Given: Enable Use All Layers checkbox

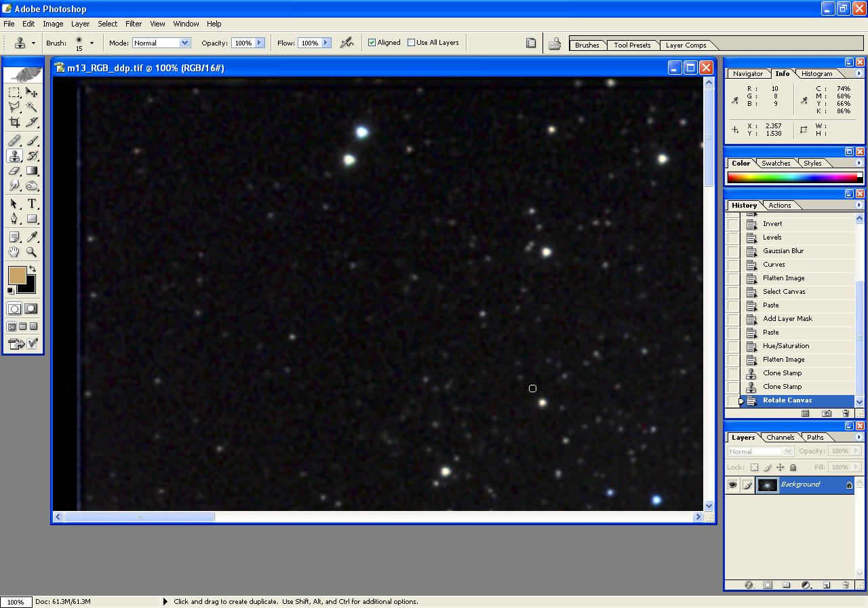Looking at the screenshot, I should (x=412, y=43).
